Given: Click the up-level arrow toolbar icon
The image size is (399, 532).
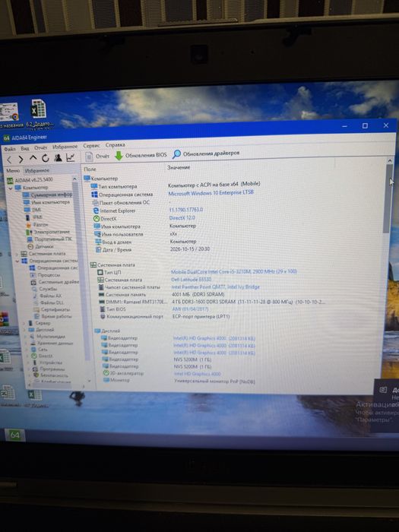Looking at the screenshot, I should pos(33,158).
